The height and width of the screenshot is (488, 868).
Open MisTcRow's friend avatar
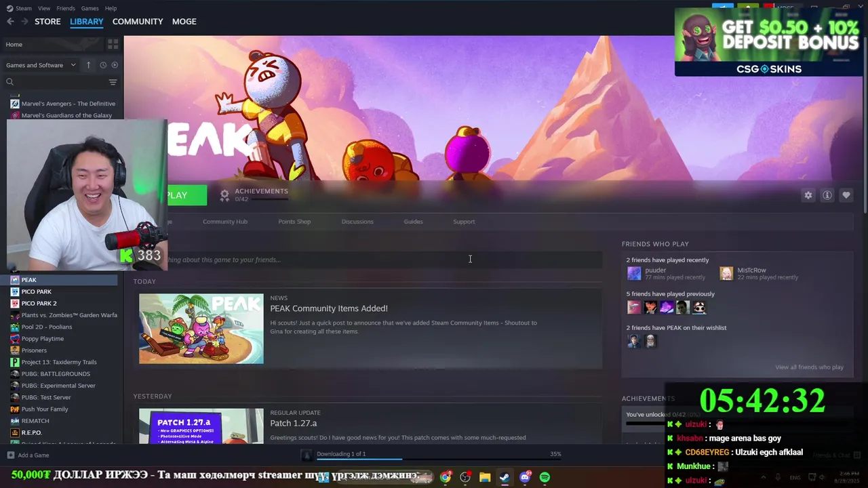coord(726,273)
